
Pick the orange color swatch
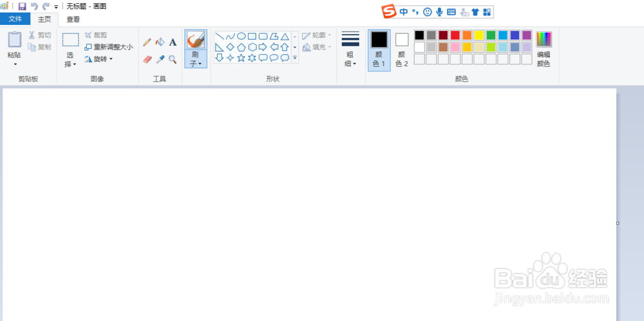[467, 35]
